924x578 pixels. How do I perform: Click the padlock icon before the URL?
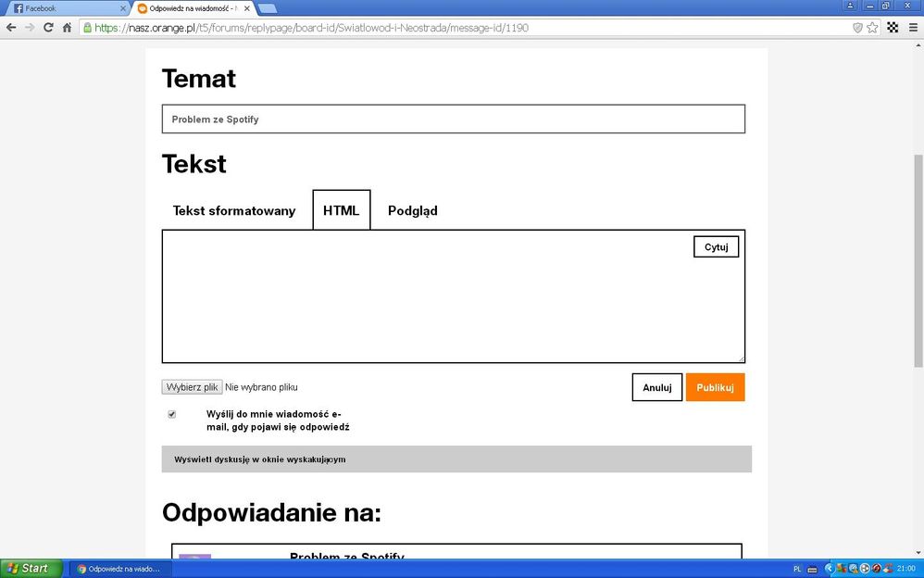86,28
